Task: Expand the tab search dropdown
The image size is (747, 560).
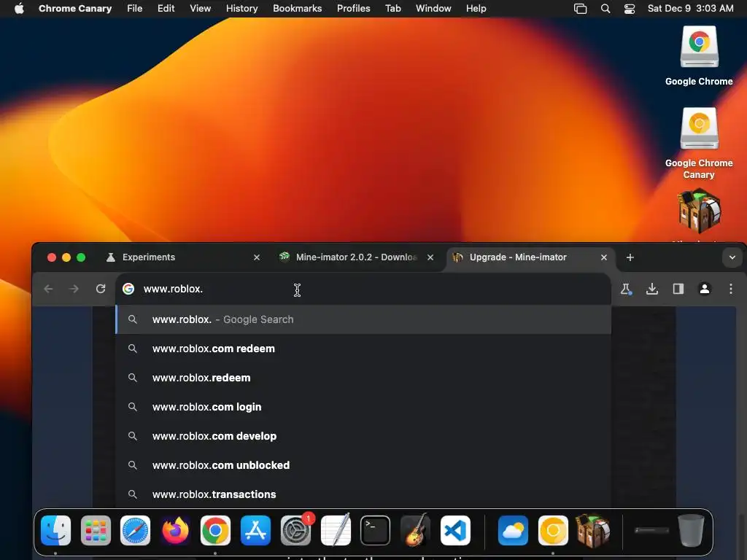Action: [x=732, y=257]
